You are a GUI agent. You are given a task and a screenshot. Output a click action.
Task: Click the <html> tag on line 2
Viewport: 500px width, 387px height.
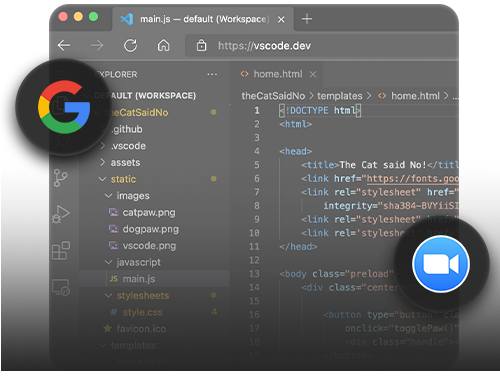pyautogui.click(x=296, y=124)
